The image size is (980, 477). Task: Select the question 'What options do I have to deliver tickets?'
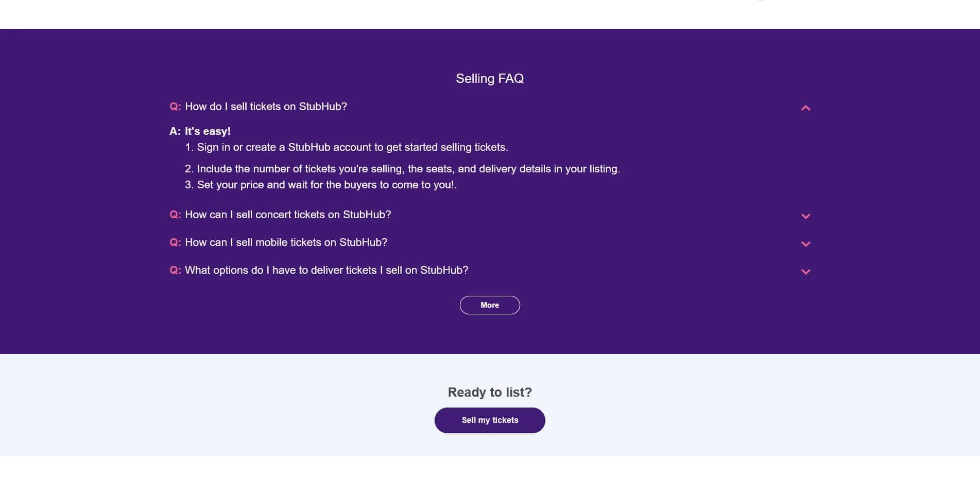coord(326,270)
